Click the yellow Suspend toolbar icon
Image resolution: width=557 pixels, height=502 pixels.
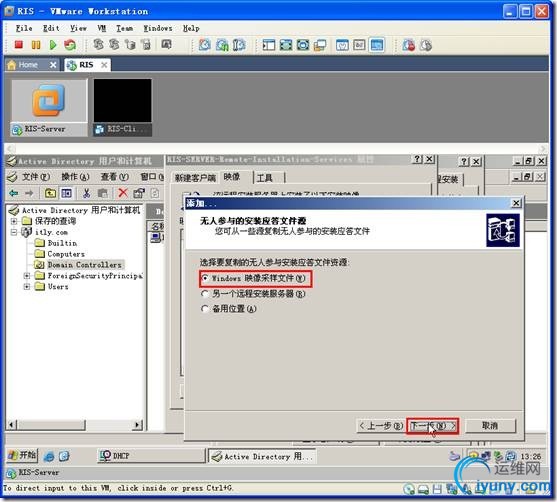coord(36,45)
